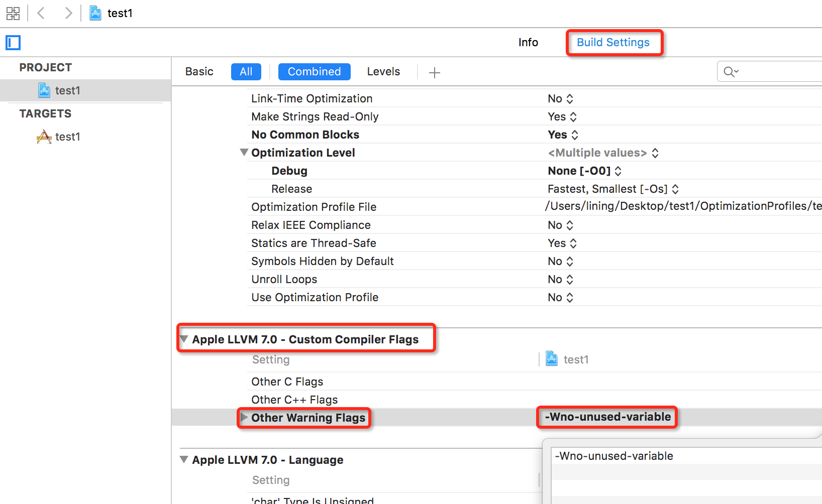Screen dimensions: 822x504
Task: Select the Combined view filter
Action: 314,72
